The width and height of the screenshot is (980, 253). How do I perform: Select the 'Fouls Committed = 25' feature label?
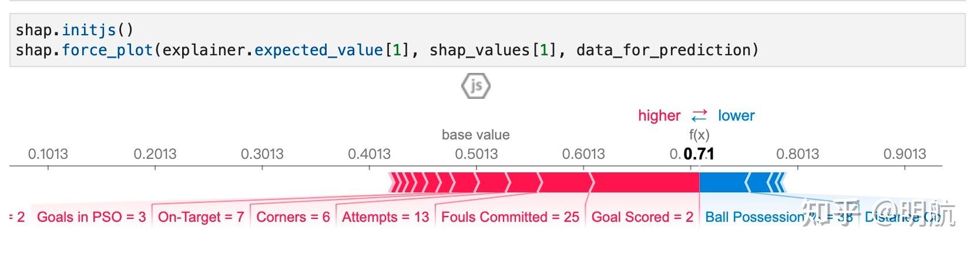510,217
